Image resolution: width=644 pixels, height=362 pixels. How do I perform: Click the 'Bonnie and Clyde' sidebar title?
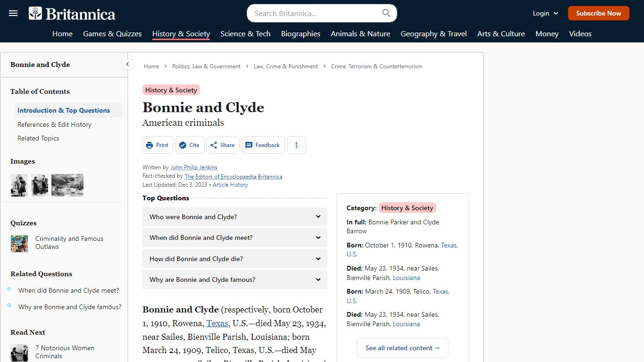[40, 65]
